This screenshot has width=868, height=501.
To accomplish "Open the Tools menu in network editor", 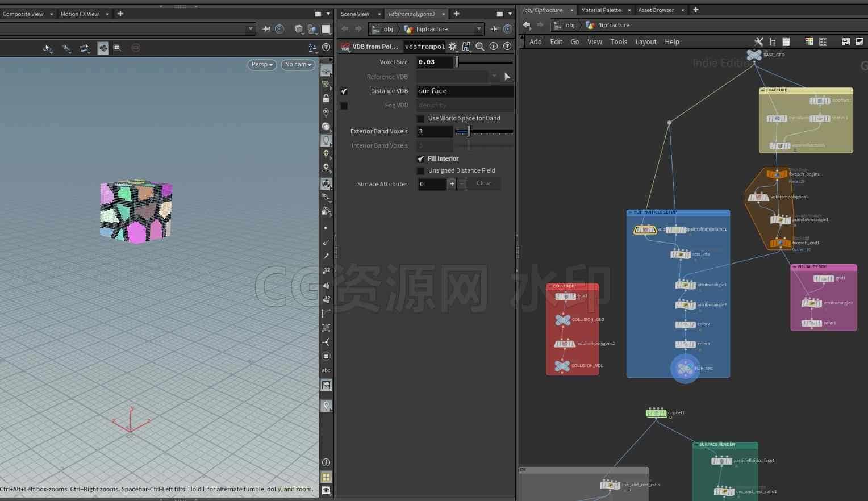I will point(619,42).
